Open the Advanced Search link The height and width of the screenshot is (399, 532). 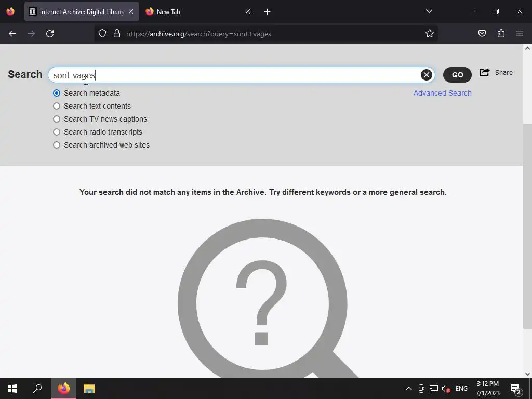point(443,93)
